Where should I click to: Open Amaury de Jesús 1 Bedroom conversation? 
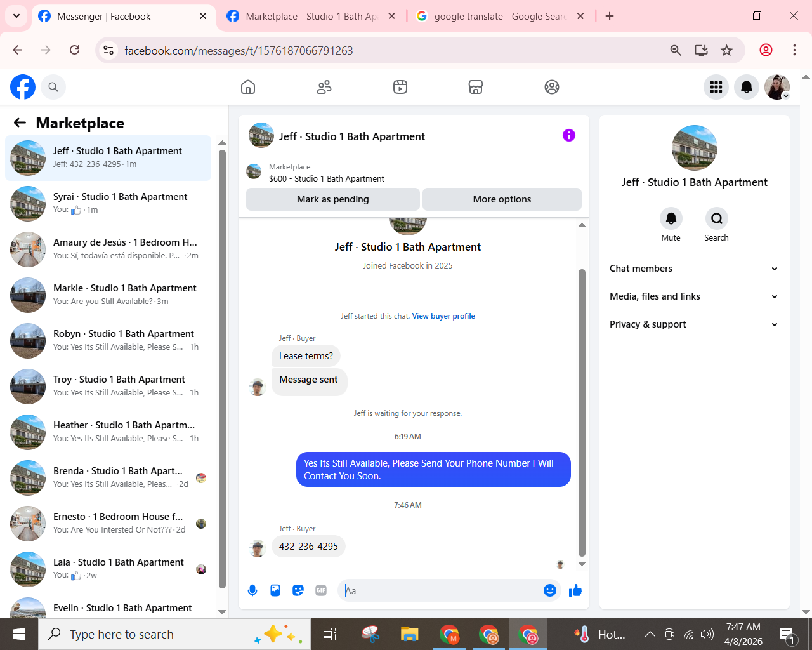pos(108,249)
